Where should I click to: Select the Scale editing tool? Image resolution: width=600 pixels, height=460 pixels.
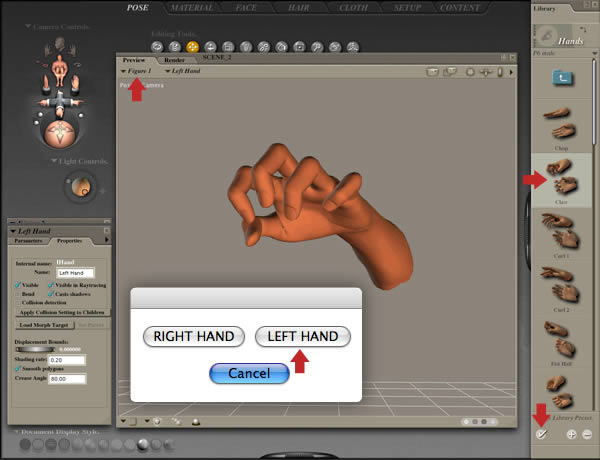[x=228, y=47]
